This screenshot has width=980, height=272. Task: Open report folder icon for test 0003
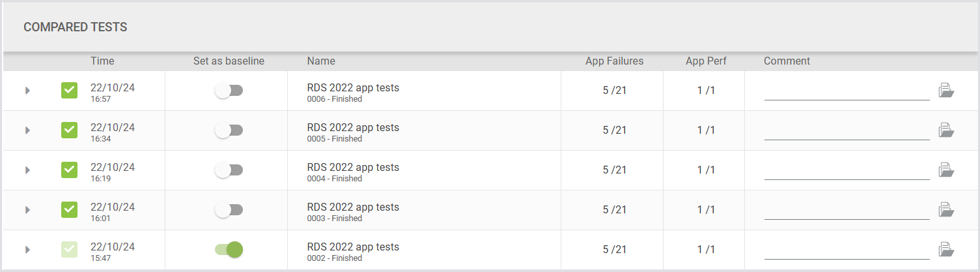tap(945, 210)
